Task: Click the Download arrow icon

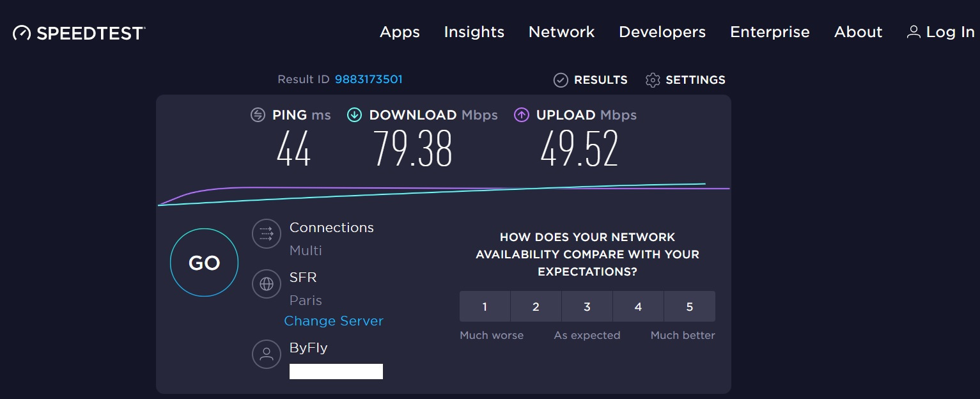Action: pos(354,115)
